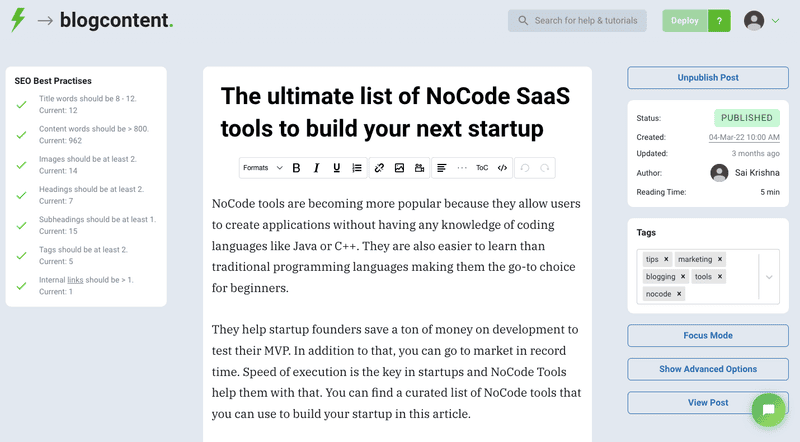The height and width of the screenshot is (442, 800).
Task: Show Advanced Options for the post
Action: pos(708,369)
